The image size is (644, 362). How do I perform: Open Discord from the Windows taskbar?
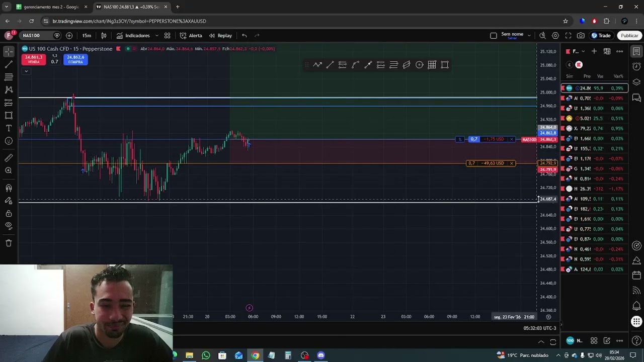coord(321,355)
